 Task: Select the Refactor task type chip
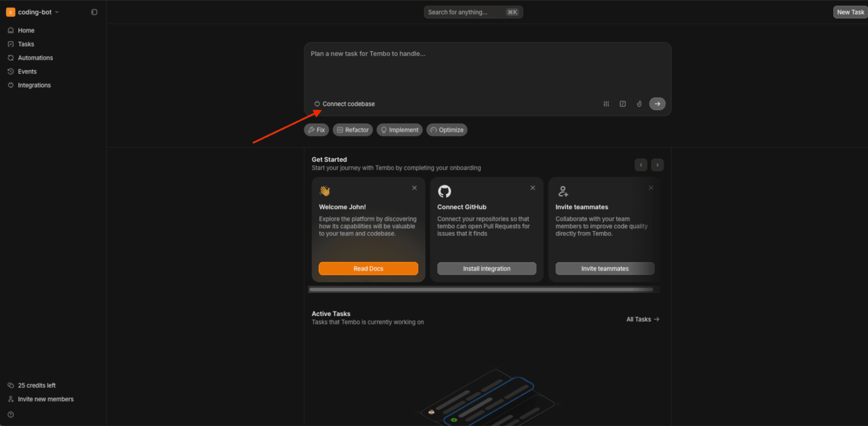353,130
